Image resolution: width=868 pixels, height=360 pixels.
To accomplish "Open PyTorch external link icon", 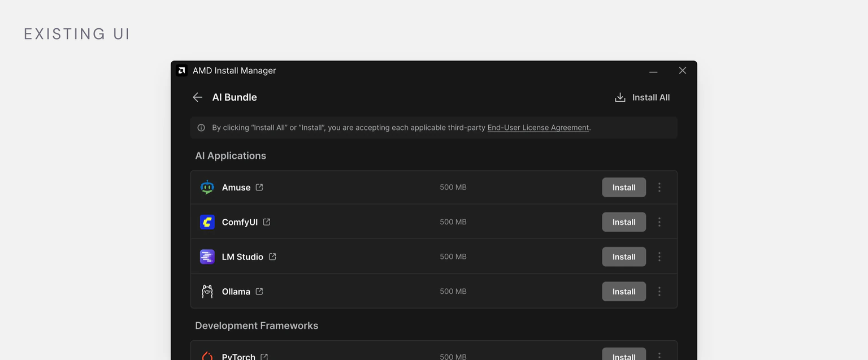I will pyautogui.click(x=264, y=357).
